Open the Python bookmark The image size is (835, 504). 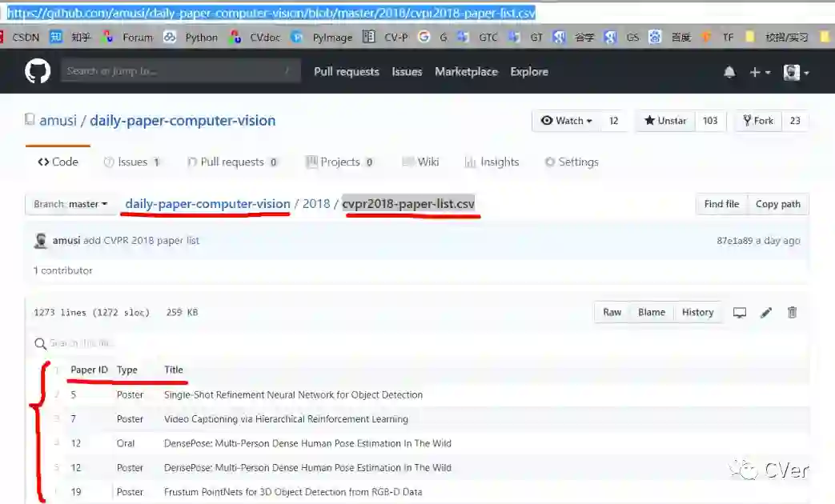[191, 37]
